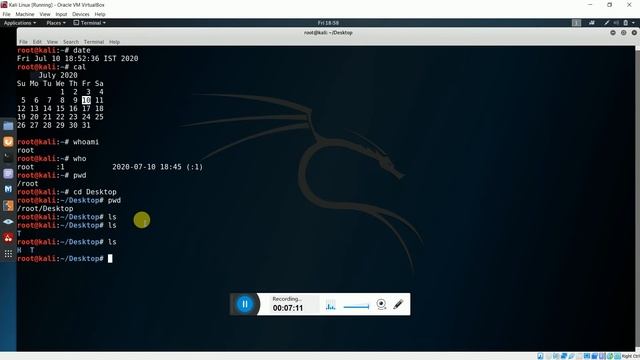Open VirtualBox Machine menu
The image size is (640, 360).
tap(25, 14)
